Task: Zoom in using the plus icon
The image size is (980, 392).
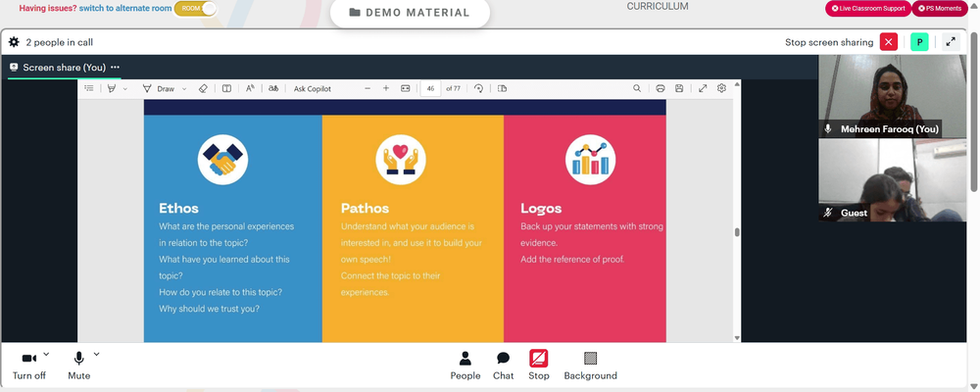Action: pos(385,89)
